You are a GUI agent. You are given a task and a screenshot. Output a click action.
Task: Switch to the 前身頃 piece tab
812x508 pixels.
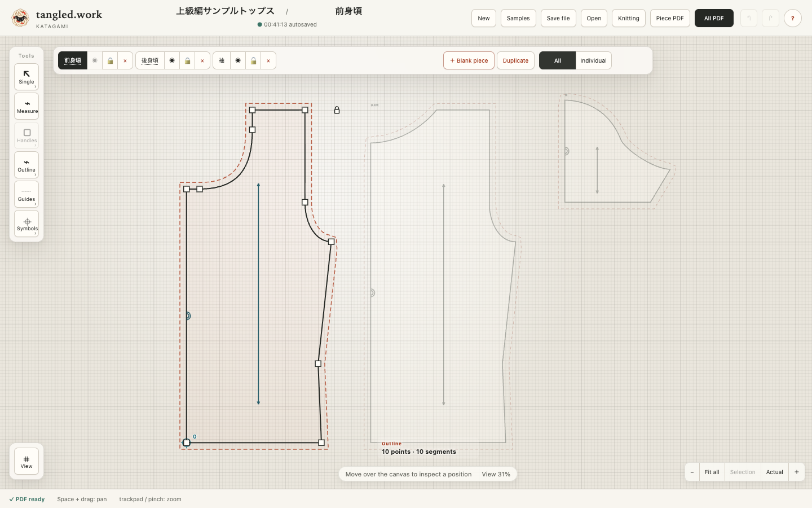tap(73, 60)
